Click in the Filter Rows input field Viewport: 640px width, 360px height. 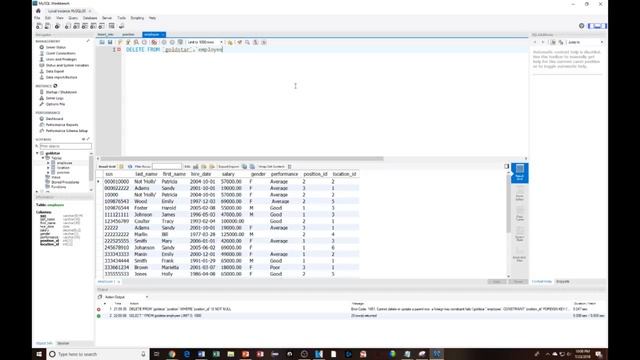167,167
